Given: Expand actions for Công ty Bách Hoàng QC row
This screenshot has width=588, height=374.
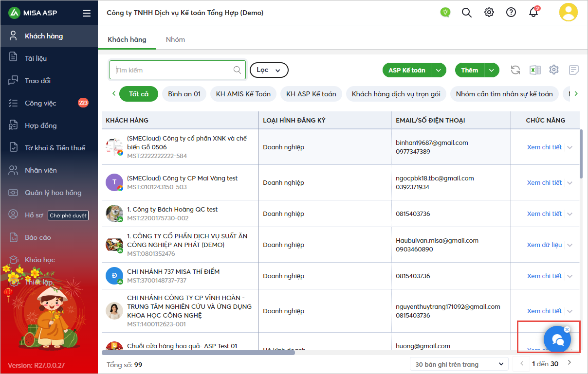Looking at the screenshot, I should coord(570,214).
